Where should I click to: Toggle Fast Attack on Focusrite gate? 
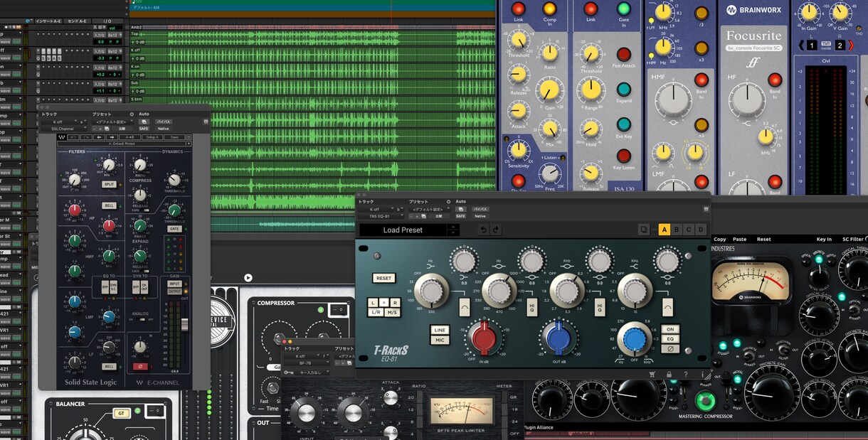click(x=623, y=54)
